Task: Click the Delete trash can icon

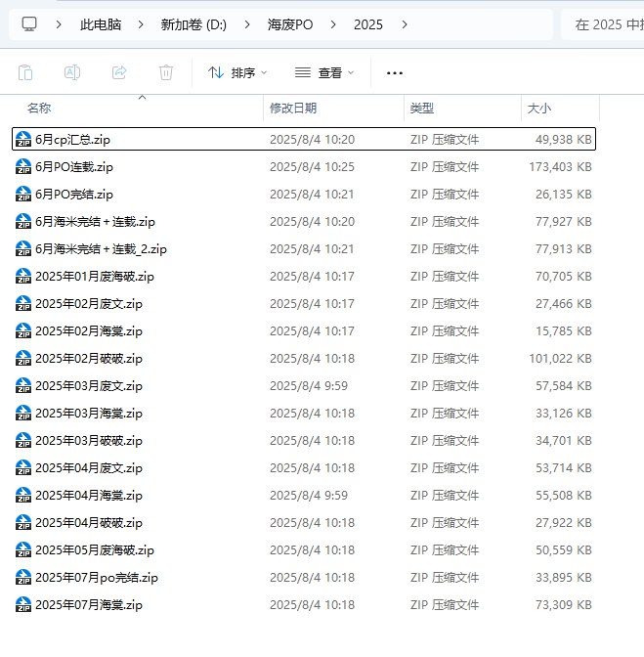Action: point(166,72)
